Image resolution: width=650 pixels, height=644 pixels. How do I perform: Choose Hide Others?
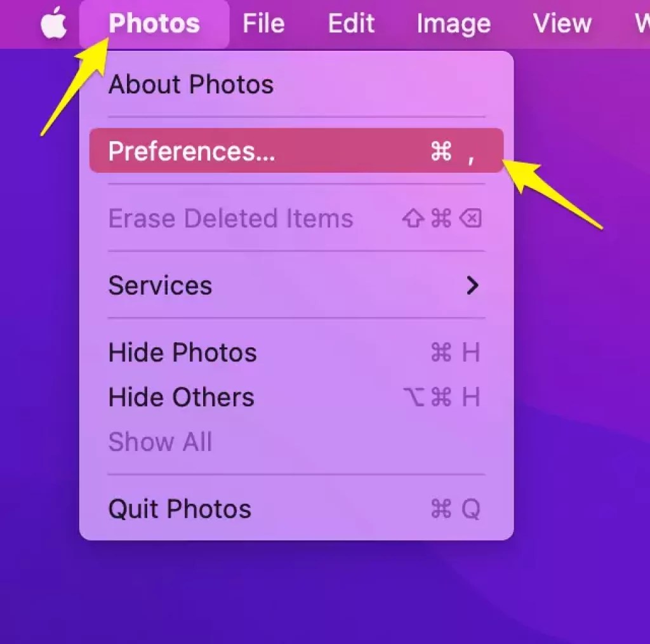pyautogui.click(x=181, y=397)
